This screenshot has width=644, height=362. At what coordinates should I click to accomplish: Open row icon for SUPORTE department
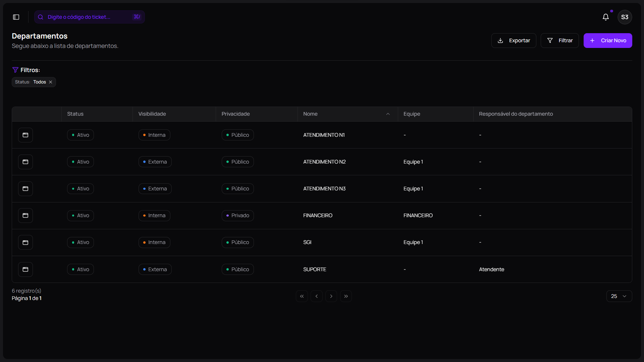click(25, 269)
